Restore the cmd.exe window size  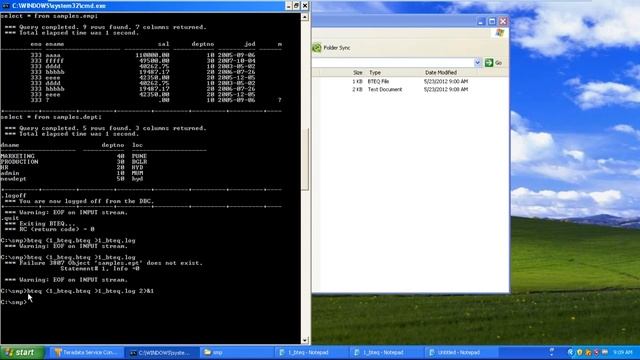[297, 6]
